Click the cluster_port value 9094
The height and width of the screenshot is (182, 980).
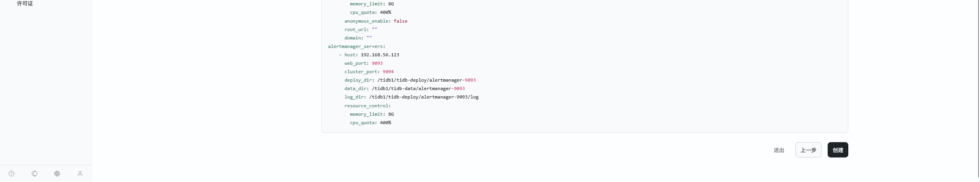click(x=388, y=72)
